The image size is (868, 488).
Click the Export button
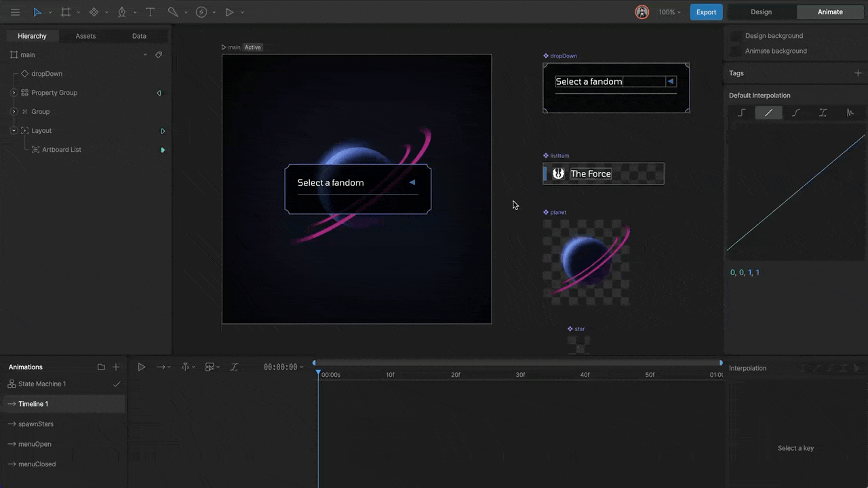(706, 12)
